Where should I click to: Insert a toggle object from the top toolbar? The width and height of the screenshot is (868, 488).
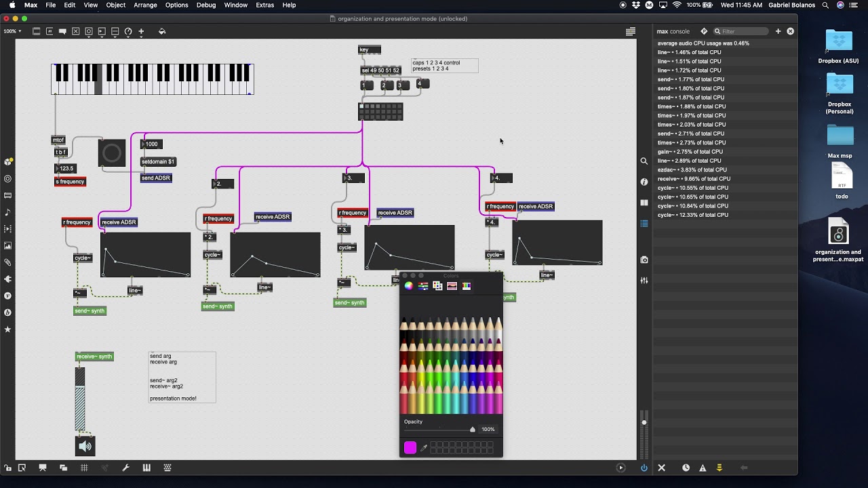(75, 31)
